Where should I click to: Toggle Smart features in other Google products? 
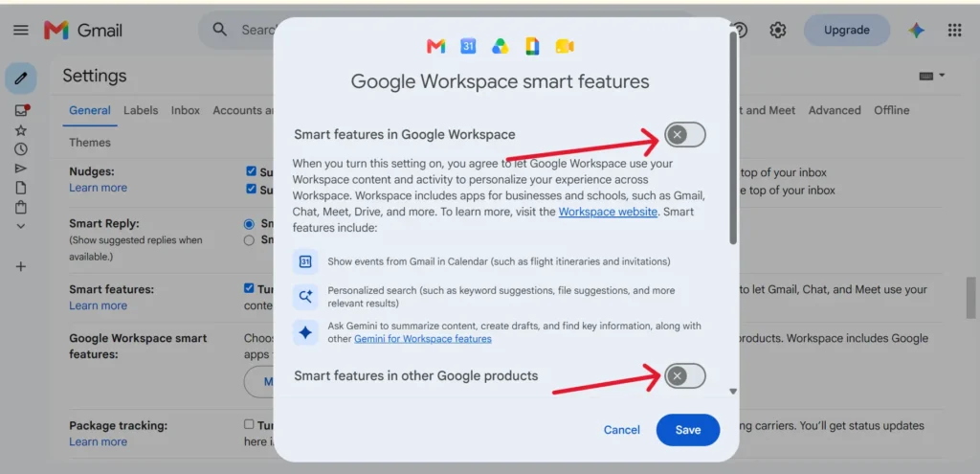[x=685, y=375]
